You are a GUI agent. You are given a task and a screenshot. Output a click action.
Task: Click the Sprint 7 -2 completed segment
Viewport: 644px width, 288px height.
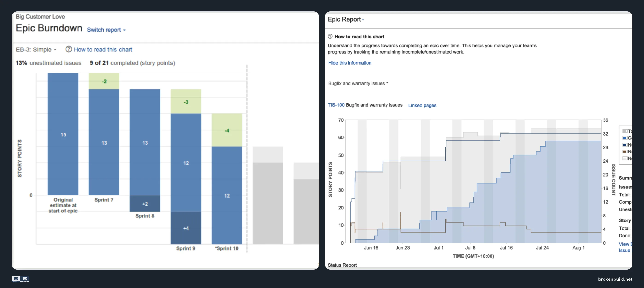click(x=104, y=81)
